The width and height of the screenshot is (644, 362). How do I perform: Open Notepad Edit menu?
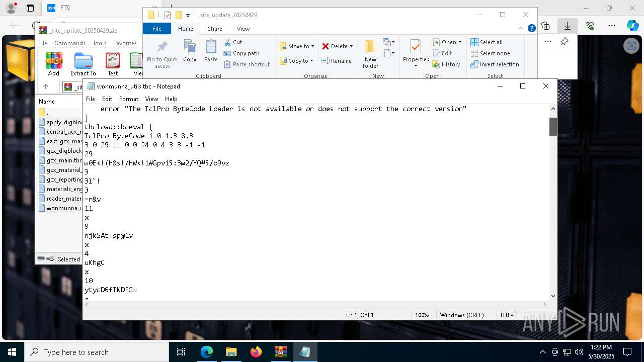(107, 99)
